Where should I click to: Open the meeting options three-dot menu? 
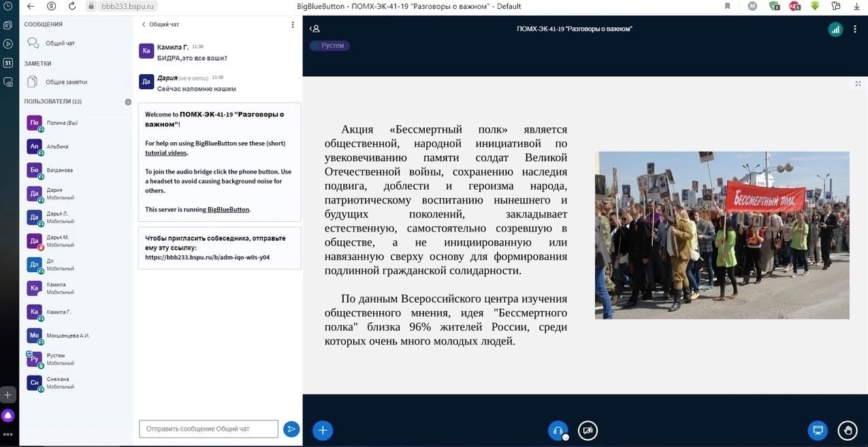[856, 29]
